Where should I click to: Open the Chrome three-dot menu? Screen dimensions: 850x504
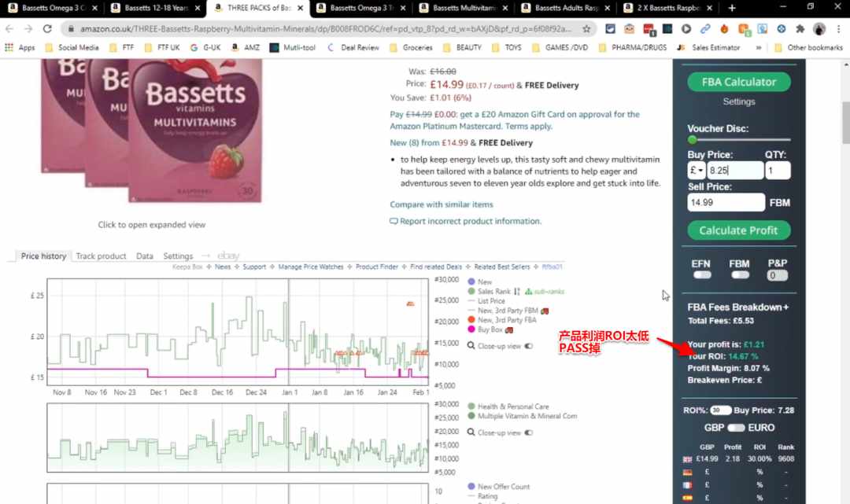pos(839,28)
